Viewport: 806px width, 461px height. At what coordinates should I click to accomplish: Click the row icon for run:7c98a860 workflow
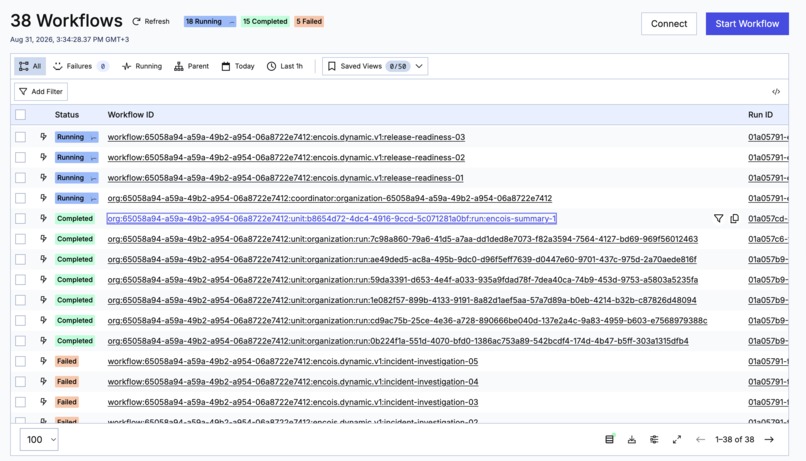click(43, 238)
